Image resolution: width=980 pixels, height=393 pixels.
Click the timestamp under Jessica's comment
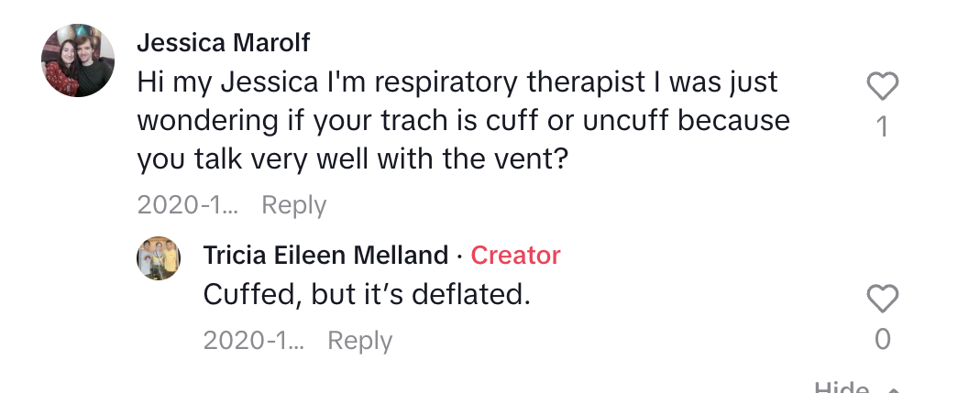point(188,205)
